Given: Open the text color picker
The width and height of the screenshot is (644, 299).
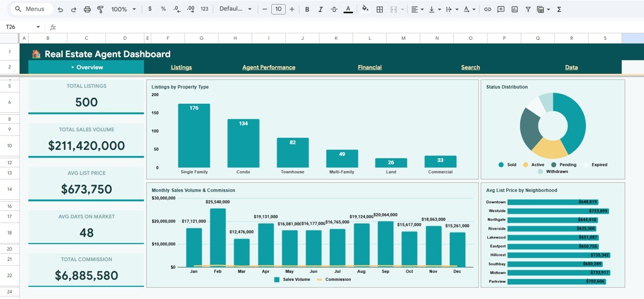Looking at the screenshot, I should 348,9.
